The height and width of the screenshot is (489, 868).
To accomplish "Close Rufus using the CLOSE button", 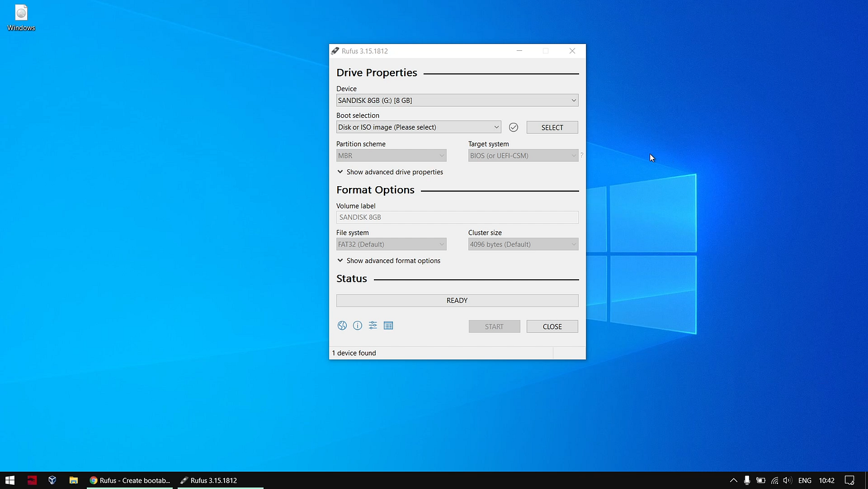I will [552, 326].
